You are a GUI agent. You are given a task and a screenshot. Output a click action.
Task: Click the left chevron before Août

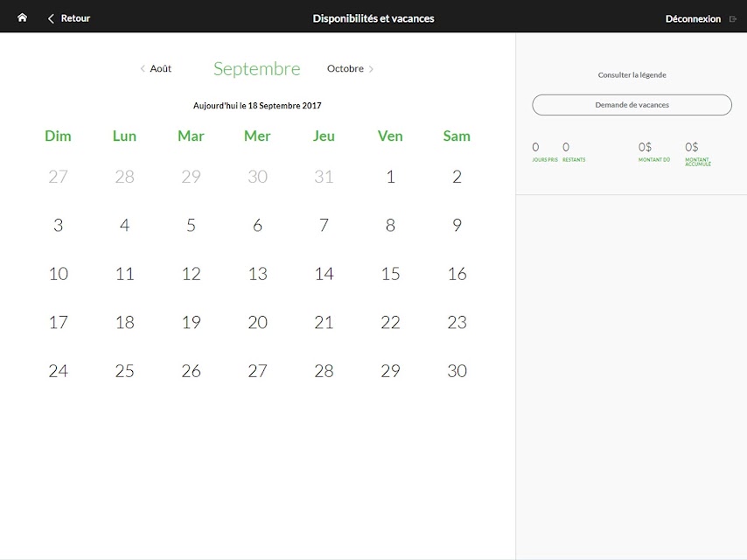point(143,68)
